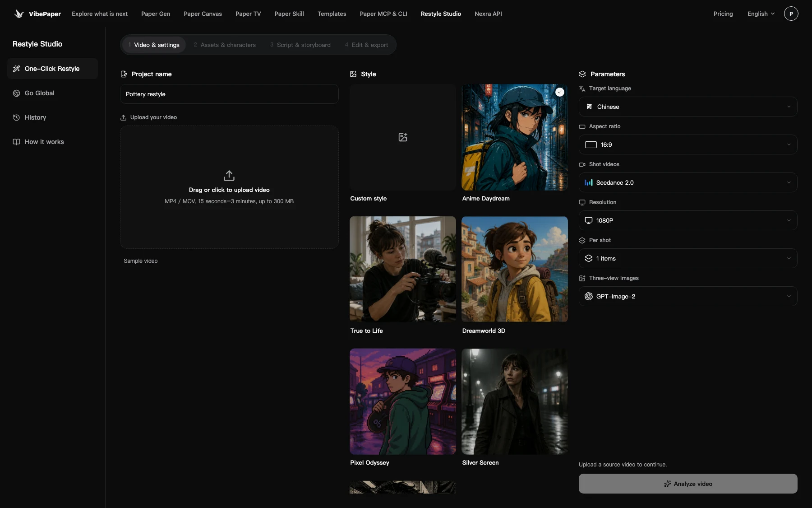
Task: Click the upload arrow icon in drop zone
Action: click(x=229, y=175)
